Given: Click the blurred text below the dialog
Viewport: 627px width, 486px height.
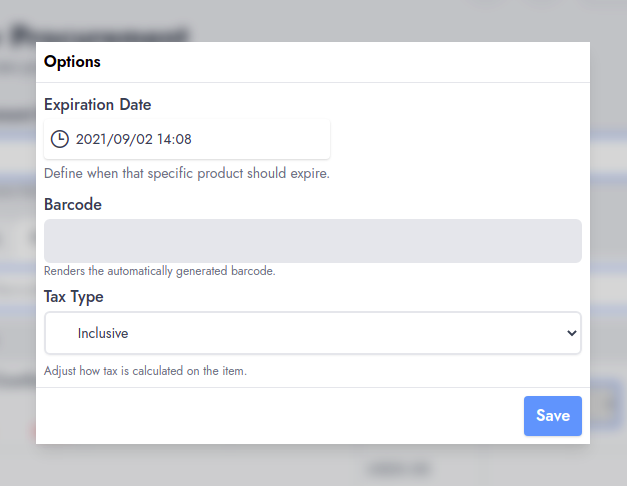Looking at the screenshot, I should pos(400,468).
